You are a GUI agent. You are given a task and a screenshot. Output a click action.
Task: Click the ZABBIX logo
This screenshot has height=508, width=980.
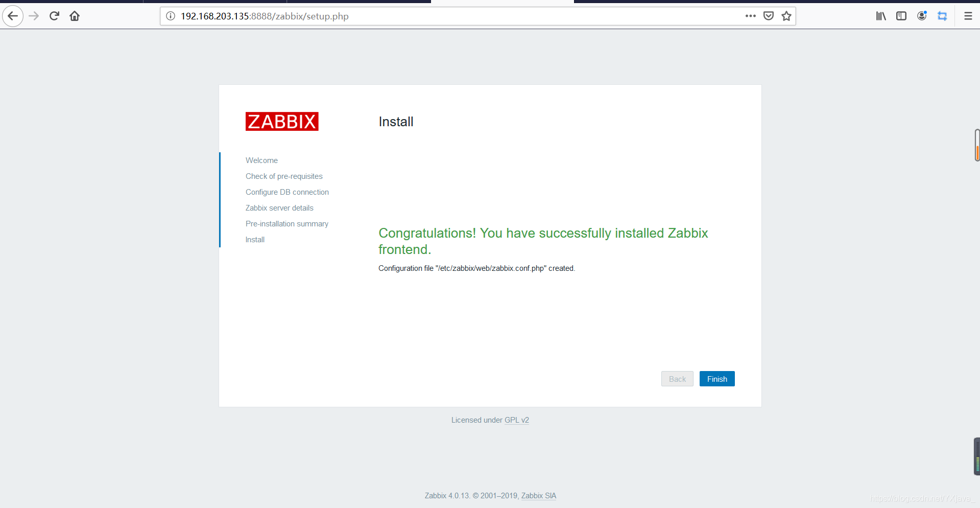[282, 122]
